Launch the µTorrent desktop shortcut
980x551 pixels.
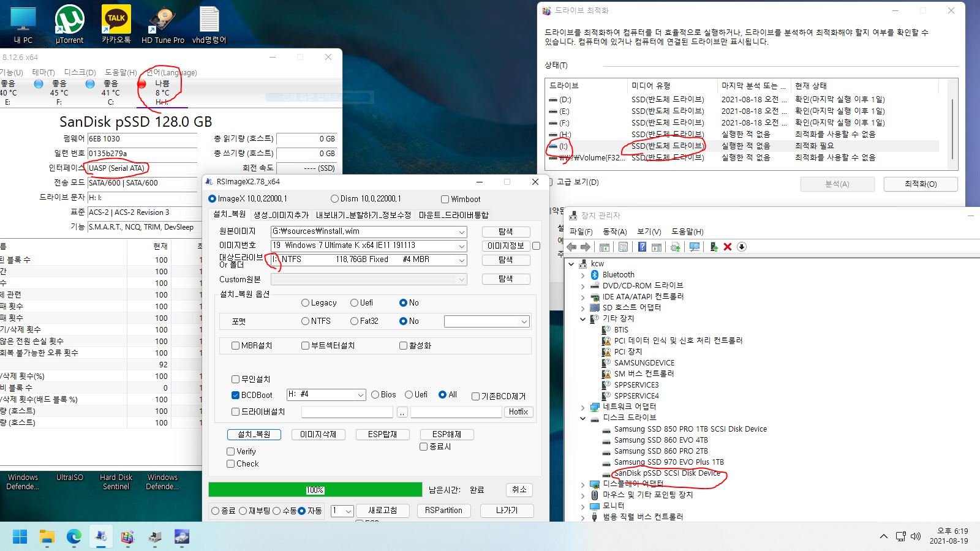[69, 24]
